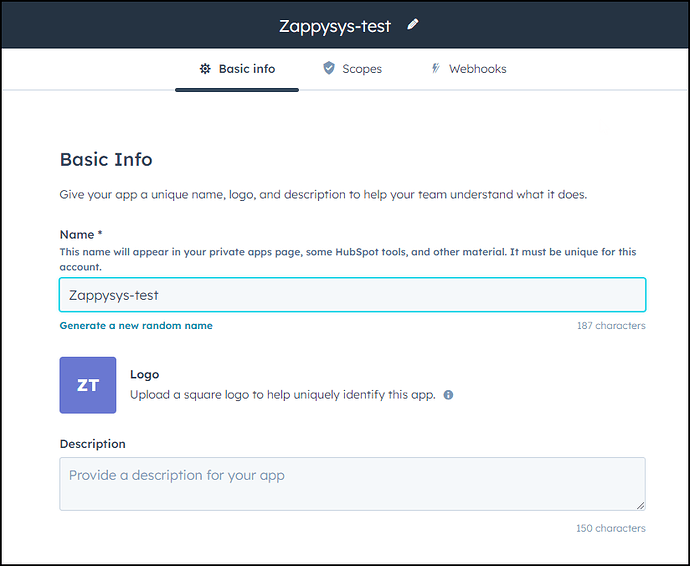
Task: Click the 'Give your app a unique name' intro text
Action: coord(323,195)
